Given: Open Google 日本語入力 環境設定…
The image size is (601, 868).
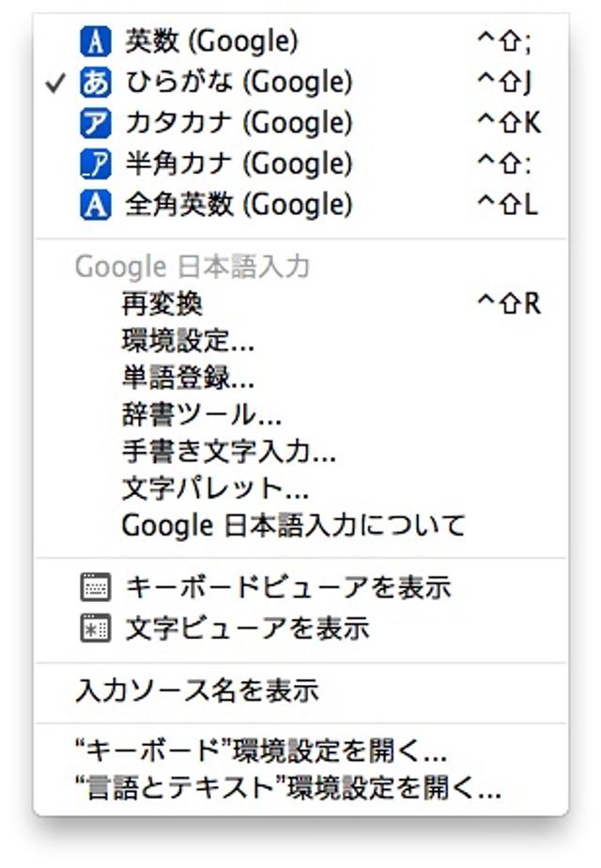Looking at the screenshot, I should click(x=188, y=341).
